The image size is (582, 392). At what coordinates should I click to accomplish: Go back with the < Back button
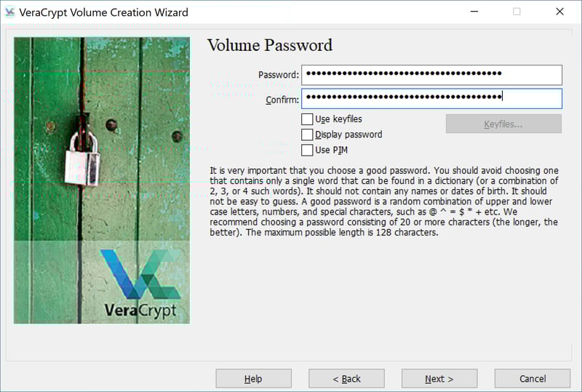click(347, 379)
